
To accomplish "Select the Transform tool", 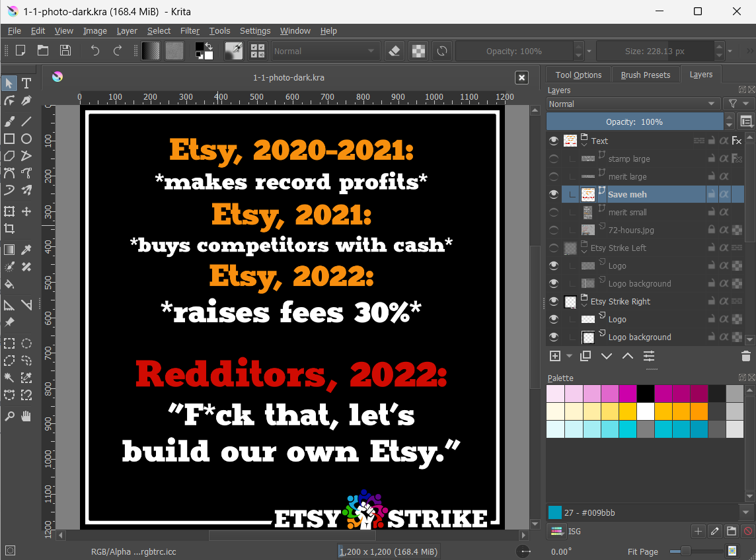I will [x=9, y=211].
